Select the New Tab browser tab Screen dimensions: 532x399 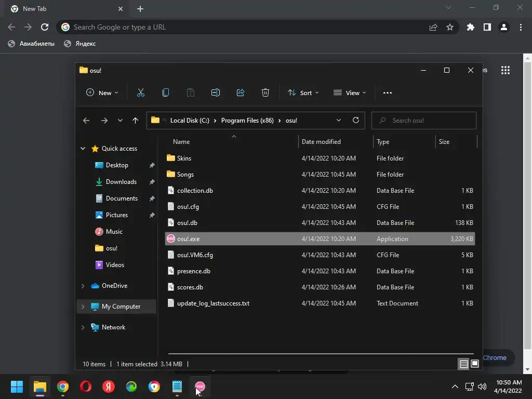point(67,9)
